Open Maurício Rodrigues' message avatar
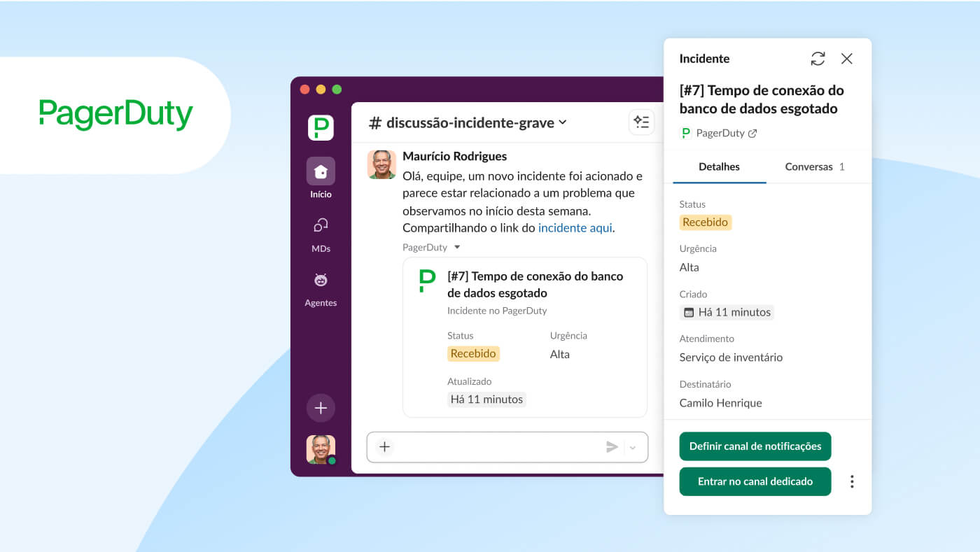980x552 pixels. point(381,164)
